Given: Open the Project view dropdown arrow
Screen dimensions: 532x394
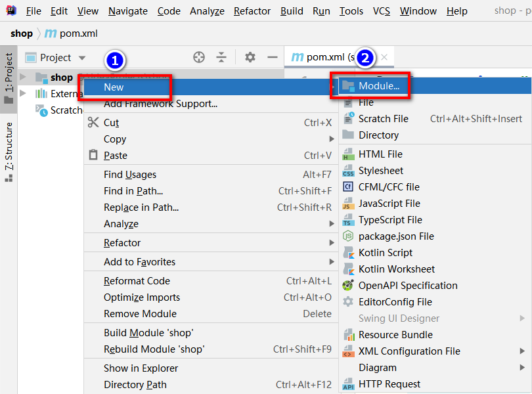Looking at the screenshot, I should coord(82,58).
